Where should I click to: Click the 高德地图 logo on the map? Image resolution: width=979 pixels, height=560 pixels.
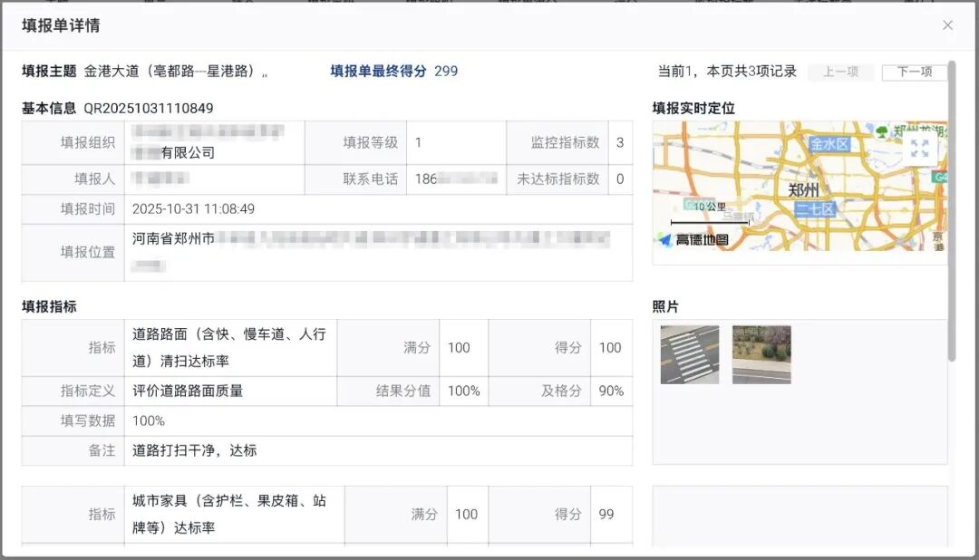tap(701, 238)
